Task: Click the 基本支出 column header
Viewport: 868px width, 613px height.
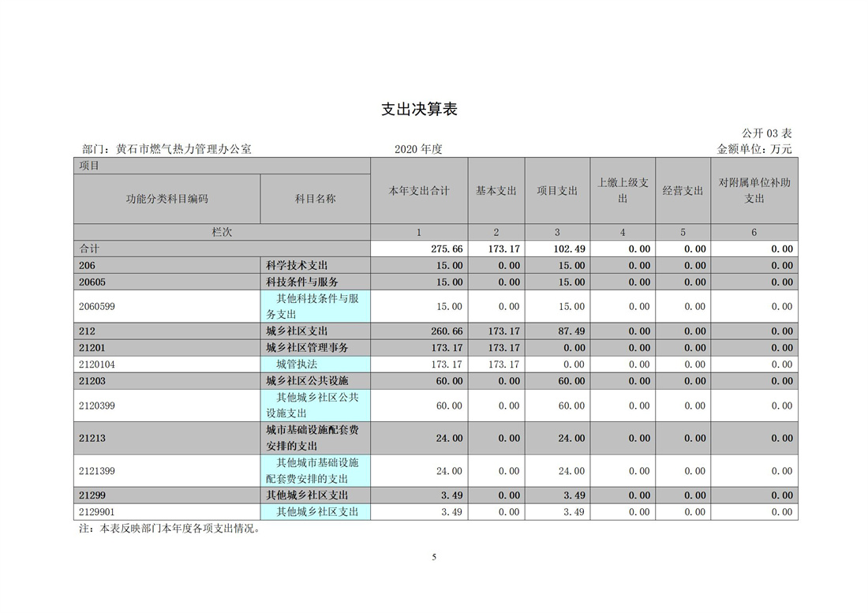Action: (496, 191)
